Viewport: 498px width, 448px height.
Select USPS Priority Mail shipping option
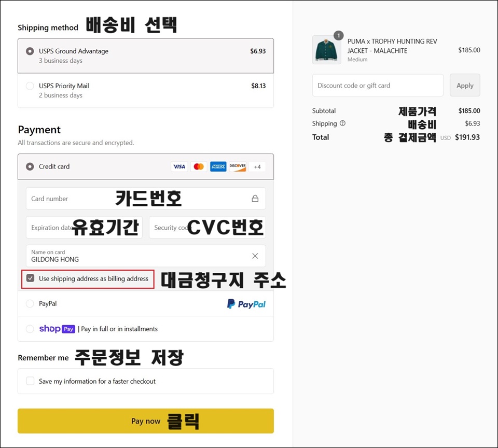pyautogui.click(x=30, y=86)
